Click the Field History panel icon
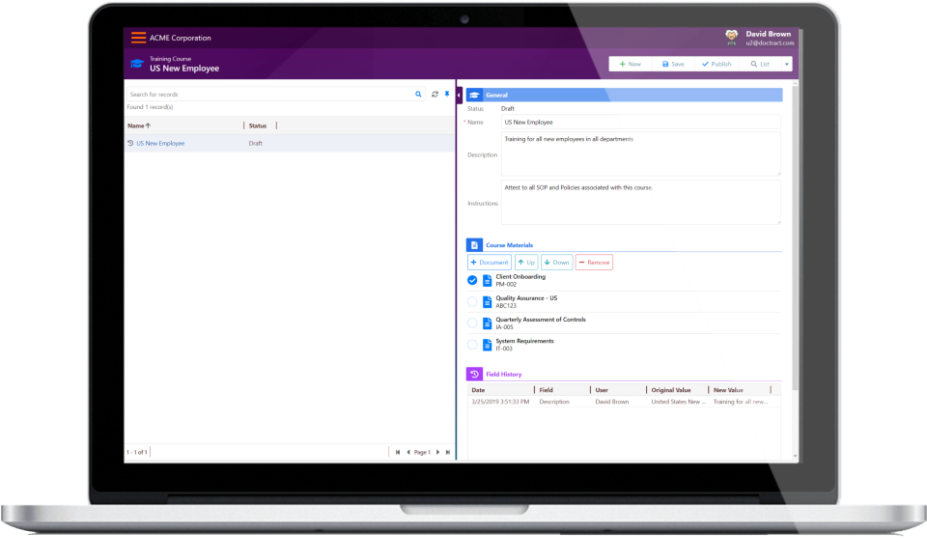 tap(474, 374)
